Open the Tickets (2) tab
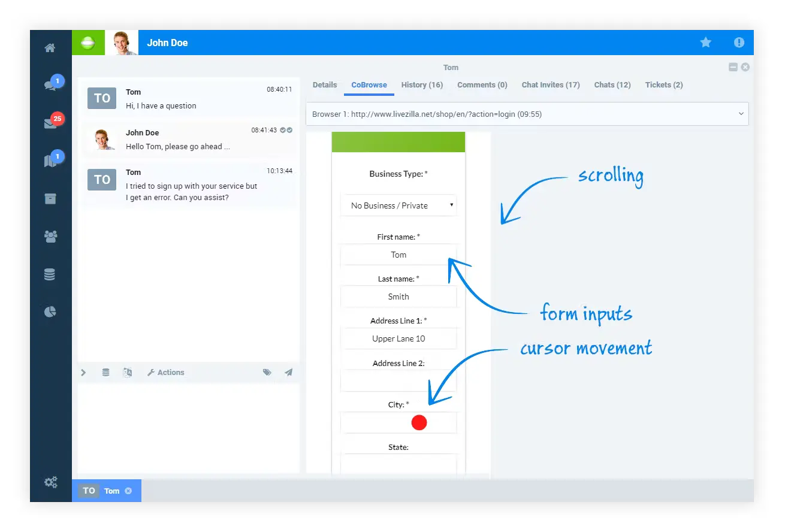Screen dimensions: 785x532 coord(664,85)
